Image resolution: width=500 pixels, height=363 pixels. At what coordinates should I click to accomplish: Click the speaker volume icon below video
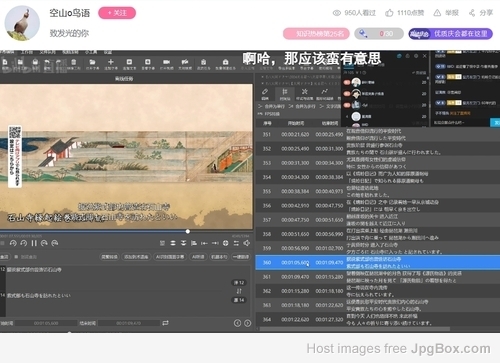coord(247,243)
